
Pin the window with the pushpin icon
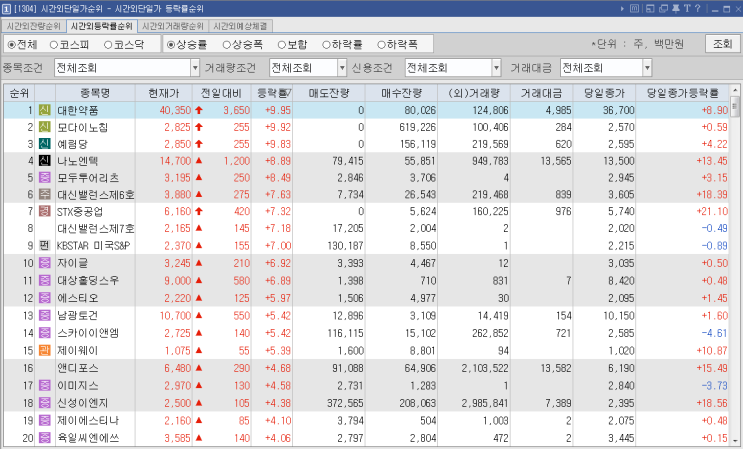676,9
